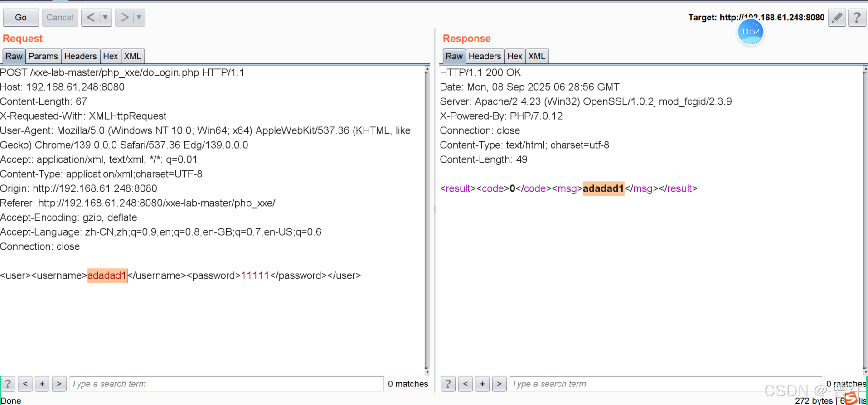Select the Response Raw tab
Viewport: 868px width, 405px height.
454,56
